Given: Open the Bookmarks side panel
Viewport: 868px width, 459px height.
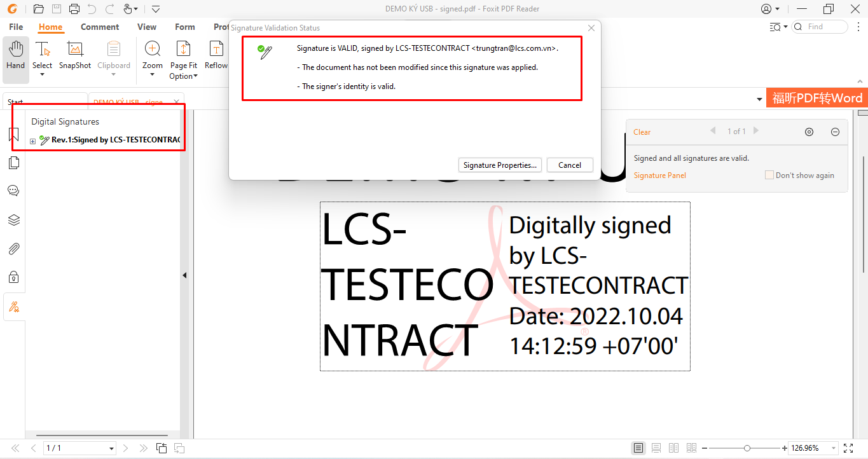Looking at the screenshot, I should click(x=13, y=135).
